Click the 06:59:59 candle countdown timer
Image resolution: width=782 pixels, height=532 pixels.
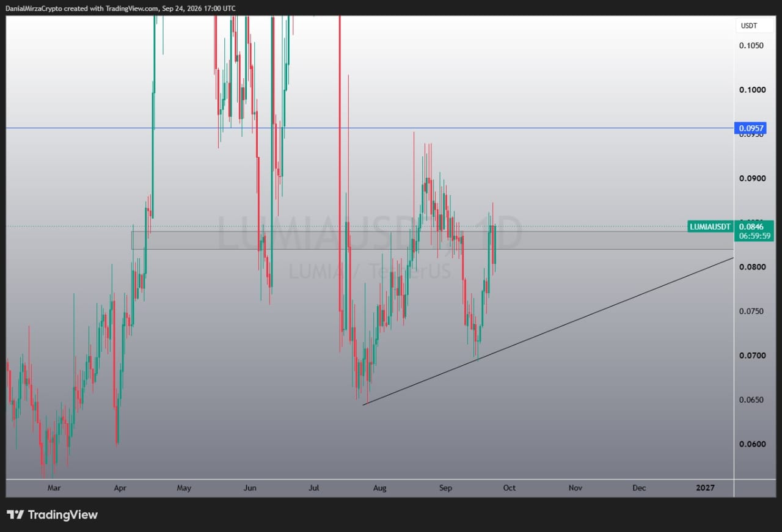click(755, 236)
